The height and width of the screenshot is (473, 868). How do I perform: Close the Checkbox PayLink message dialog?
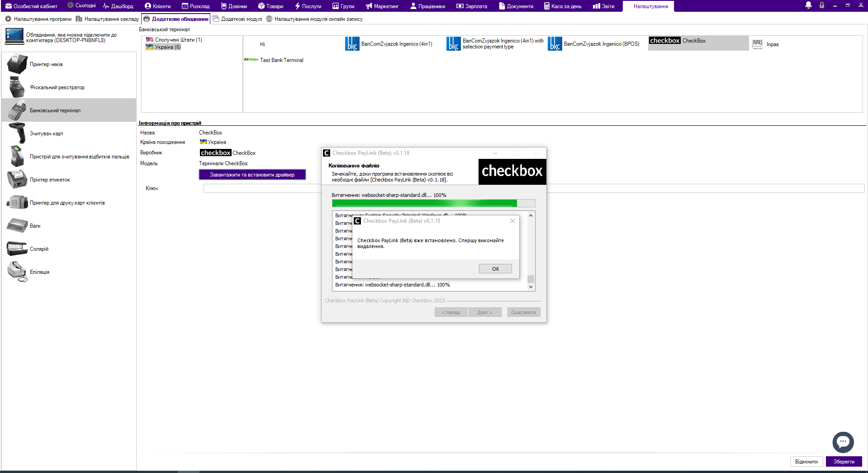click(x=512, y=221)
